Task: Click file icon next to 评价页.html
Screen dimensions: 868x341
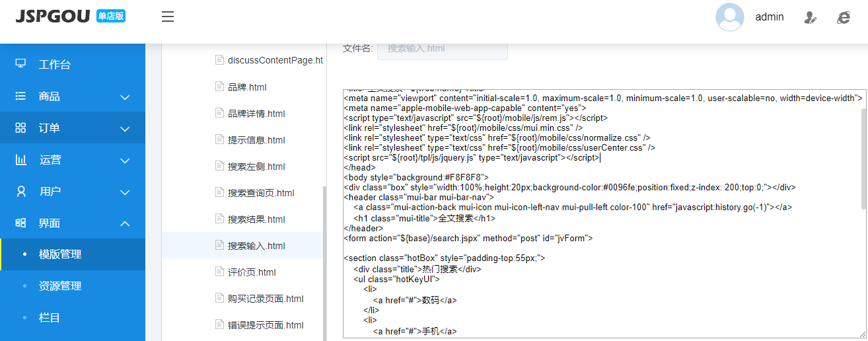Action: click(x=219, y=272)
